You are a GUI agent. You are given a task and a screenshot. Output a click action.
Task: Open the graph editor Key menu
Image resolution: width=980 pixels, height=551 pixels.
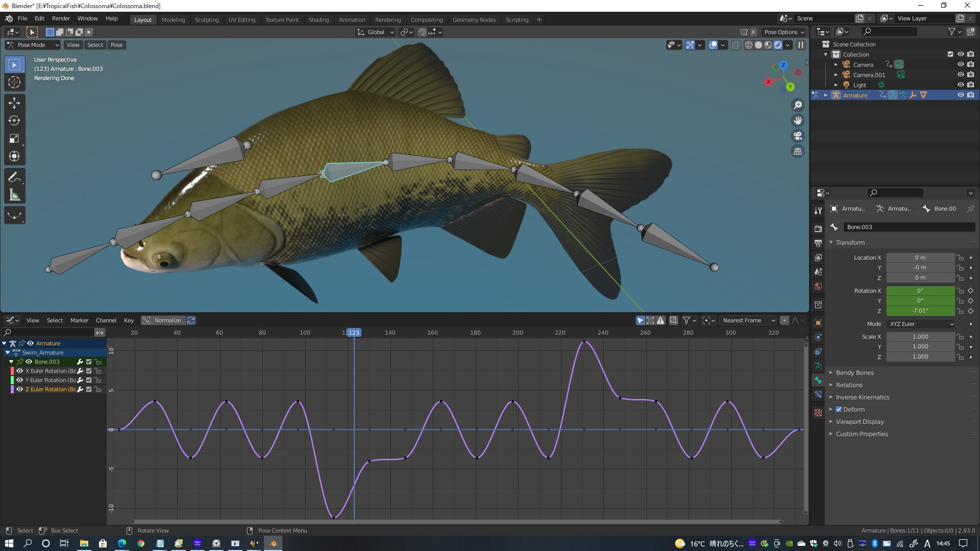point(129,320)
